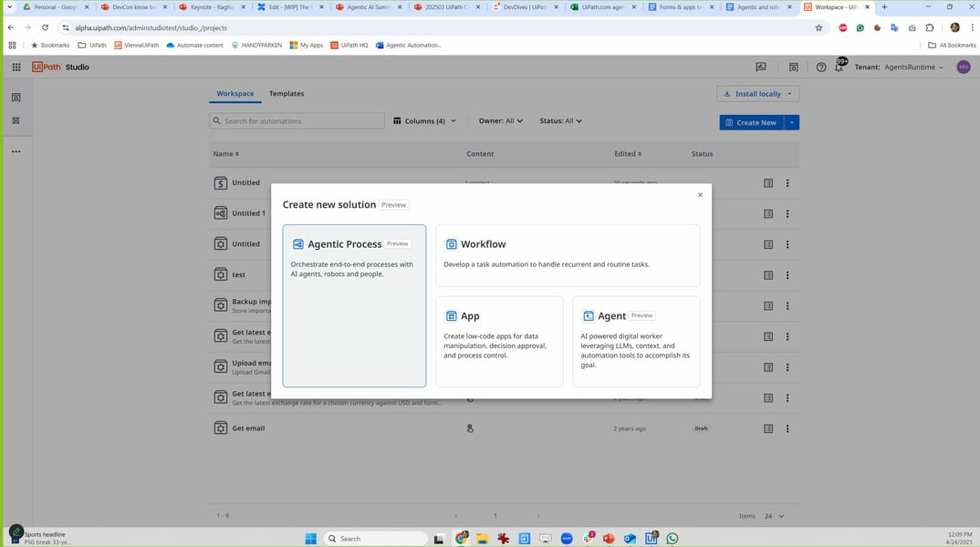Open the Help question mark icon
Viewport: 980px width, 547px height.
pos(821,67)
